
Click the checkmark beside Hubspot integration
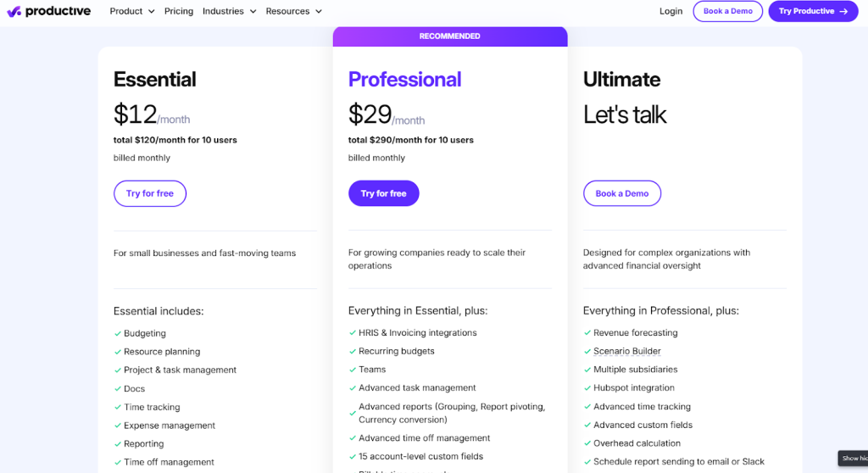(587, 388)
